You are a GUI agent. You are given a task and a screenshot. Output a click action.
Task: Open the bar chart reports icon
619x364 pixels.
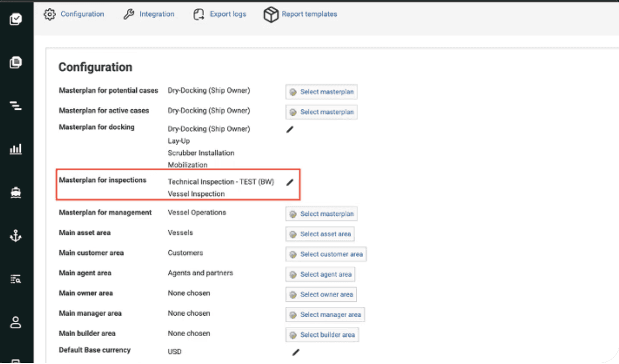(x=15, y=149)
